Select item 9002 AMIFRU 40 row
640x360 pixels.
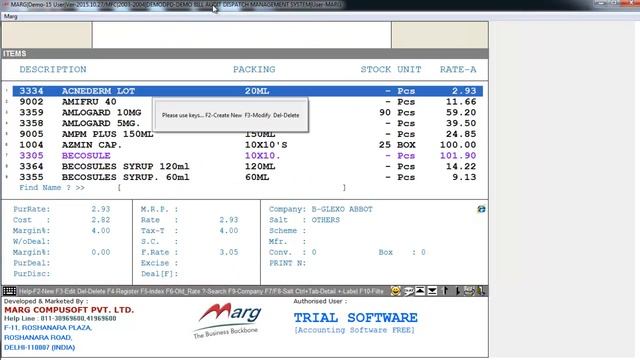pyautogui.click(x=247, y=102)
